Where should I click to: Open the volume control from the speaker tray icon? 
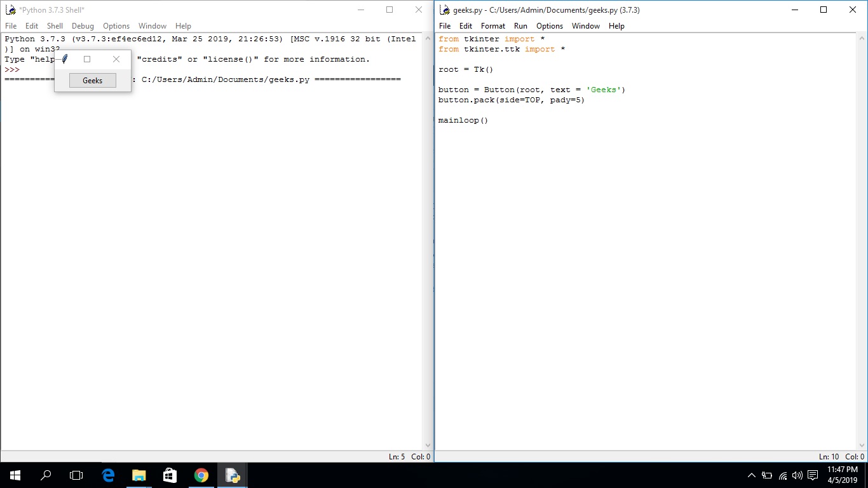[797, 475]
